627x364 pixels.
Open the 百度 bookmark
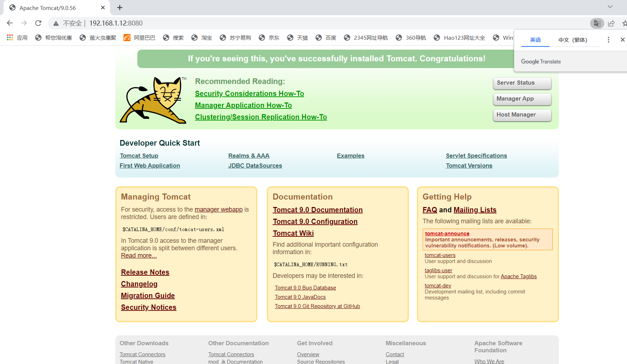326,38
